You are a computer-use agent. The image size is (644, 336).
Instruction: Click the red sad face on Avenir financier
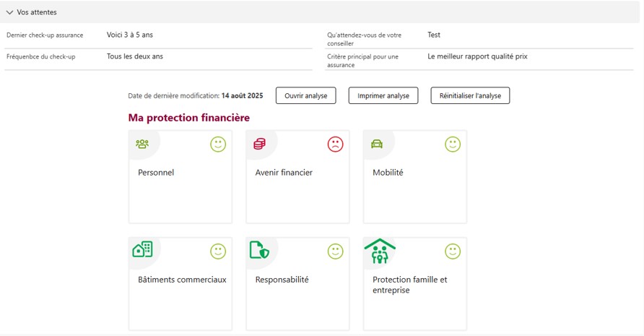[335, 145]
